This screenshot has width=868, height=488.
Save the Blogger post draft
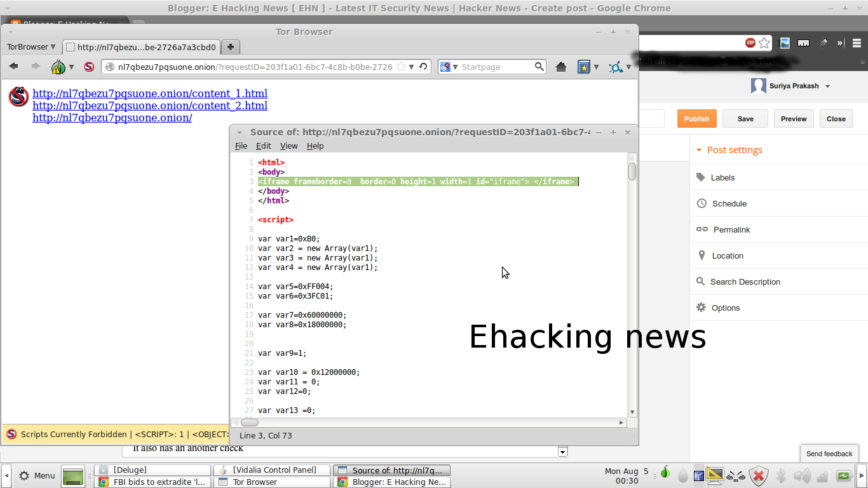tap(745, 119)
